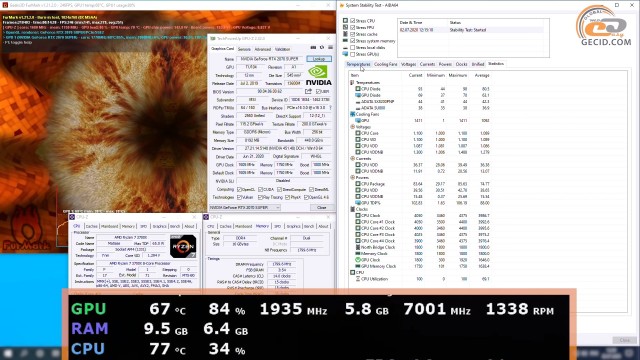The image size is (640, 360).
Task: Open the GPU selection dropdown in GPU-Z
Action: (x=244, y=207)
